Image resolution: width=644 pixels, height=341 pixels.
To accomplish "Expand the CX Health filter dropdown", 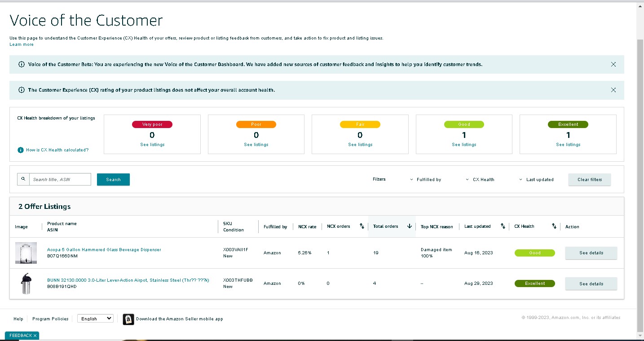I will click(480, 179).
